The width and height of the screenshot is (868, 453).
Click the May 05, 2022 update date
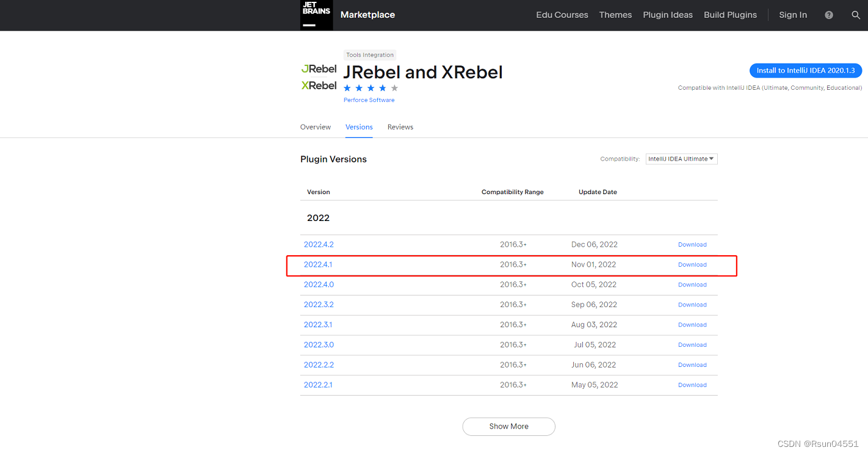coord(595,385)
